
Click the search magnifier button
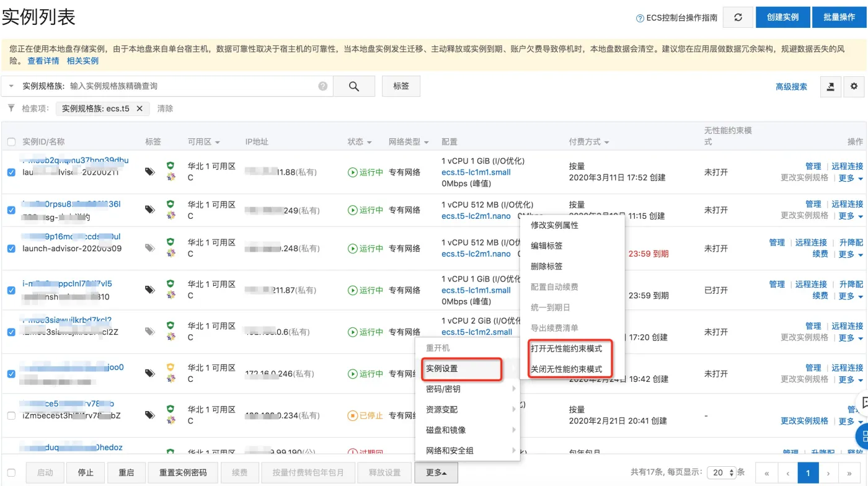(354, 87)
